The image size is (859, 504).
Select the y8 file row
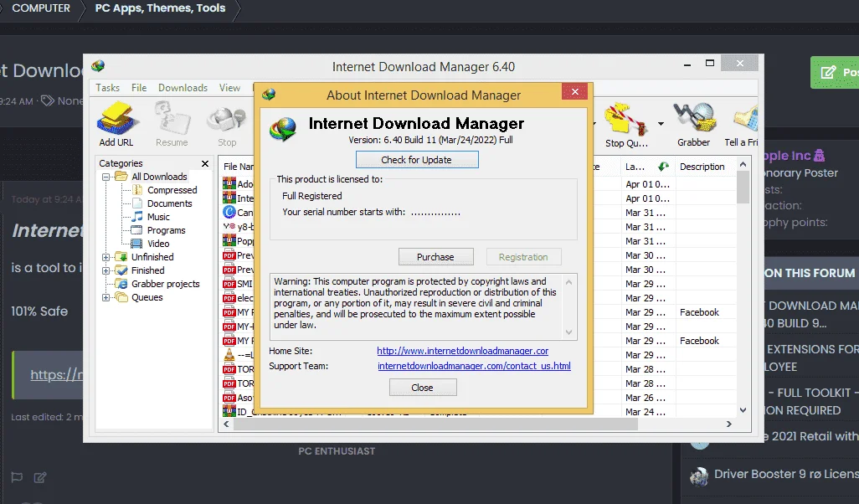[x=238, y=226]
